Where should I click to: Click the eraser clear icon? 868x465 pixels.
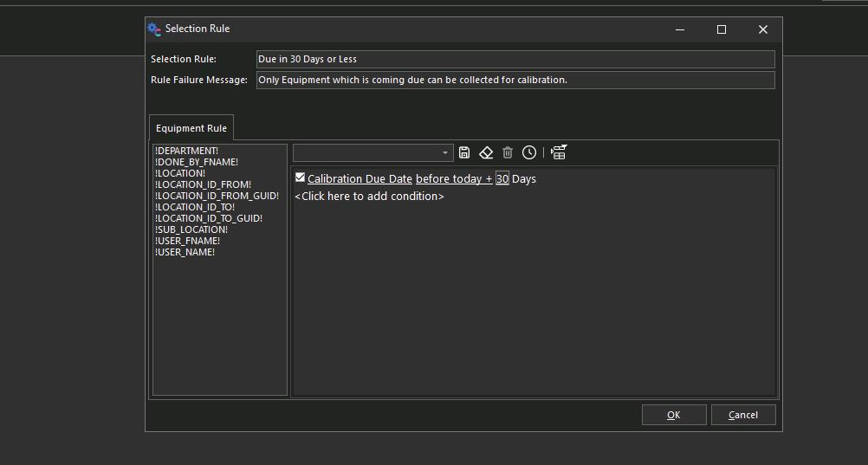(x=486, y=152)
